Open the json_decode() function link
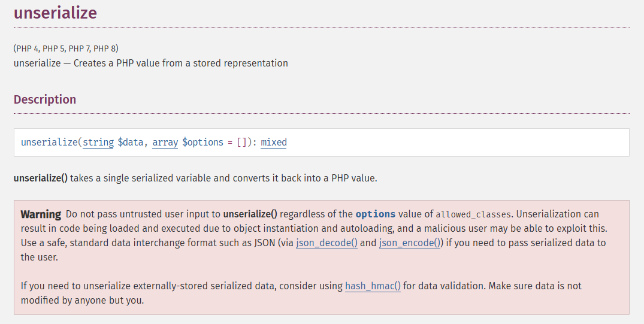Image resolution: width=644 pixels, height=324 pixels. click(x=326, y=243)
